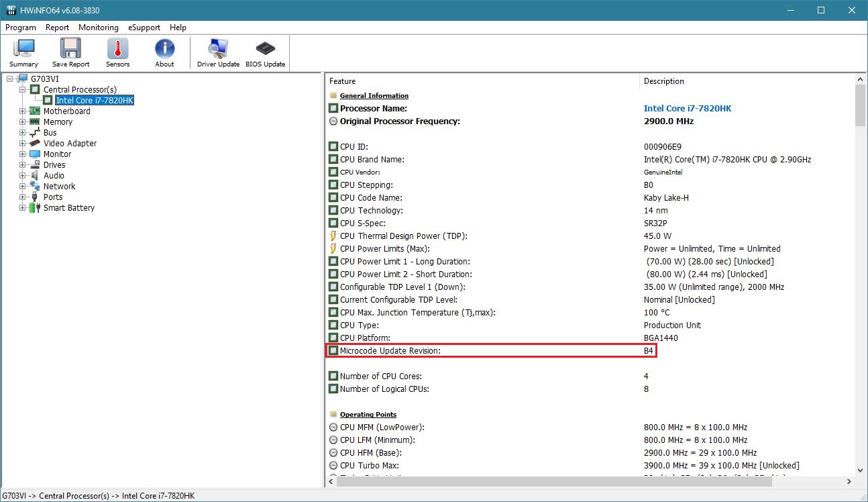Click the About info icon
Screen dimensions: 868x502
click(164, 53)
